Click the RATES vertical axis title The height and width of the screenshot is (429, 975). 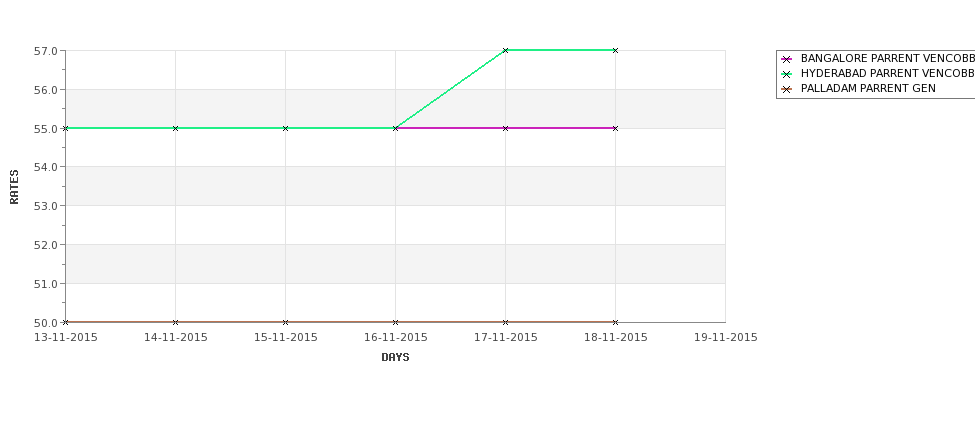coord(14,187)
